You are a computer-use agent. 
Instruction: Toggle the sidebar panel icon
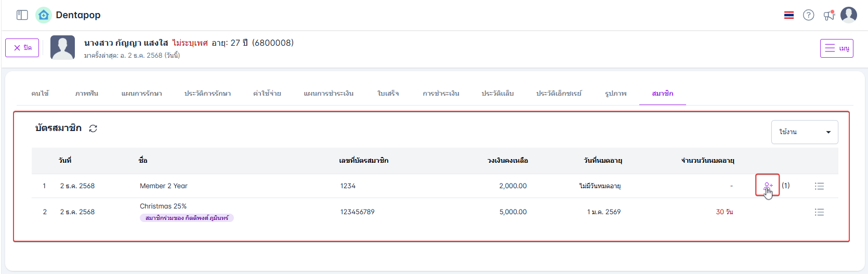point(22,15)
